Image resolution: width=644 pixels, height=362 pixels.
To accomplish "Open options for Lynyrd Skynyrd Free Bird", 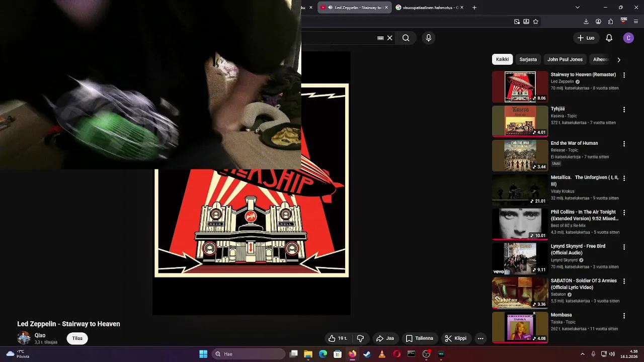I will click(624, 247).
